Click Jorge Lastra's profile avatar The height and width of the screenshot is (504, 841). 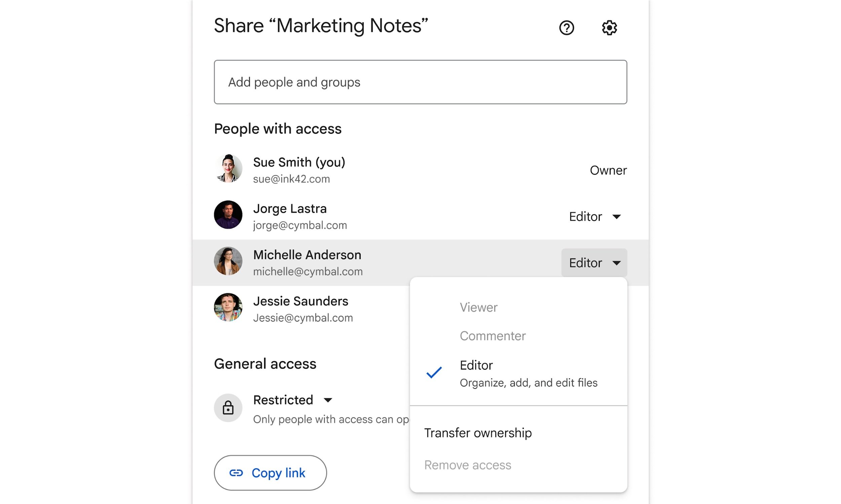tap(228, 215)
